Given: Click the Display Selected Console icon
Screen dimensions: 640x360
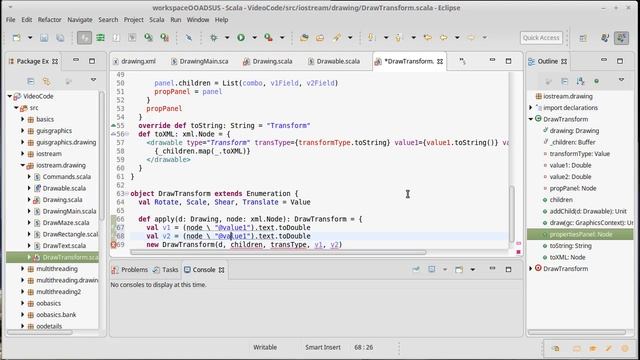Looking at the screenshot, I should pos(431,269).
